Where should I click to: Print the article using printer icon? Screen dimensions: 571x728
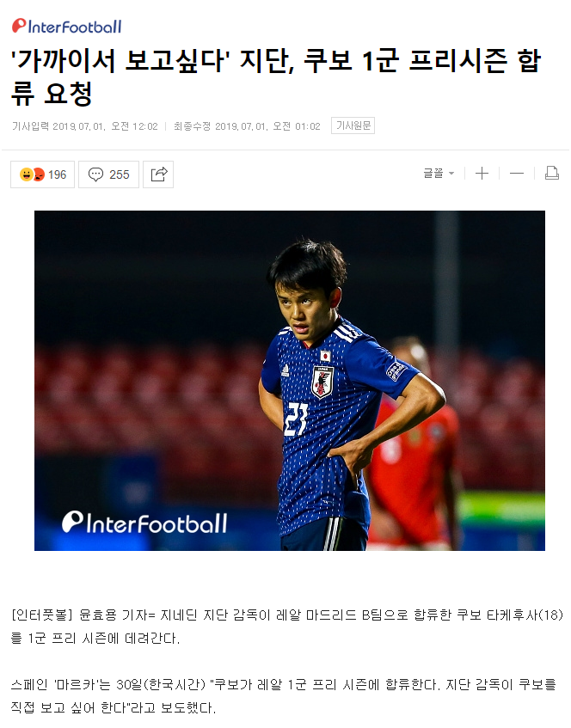coord(551,173)
